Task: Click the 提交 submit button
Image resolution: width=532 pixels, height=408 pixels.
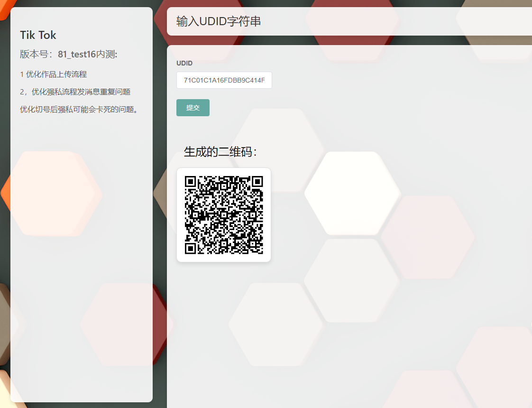Action: tap(193, 108)
